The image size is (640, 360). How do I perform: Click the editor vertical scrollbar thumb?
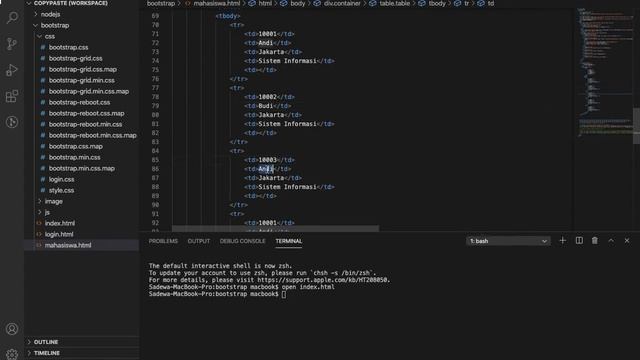(x=636, y=126)
